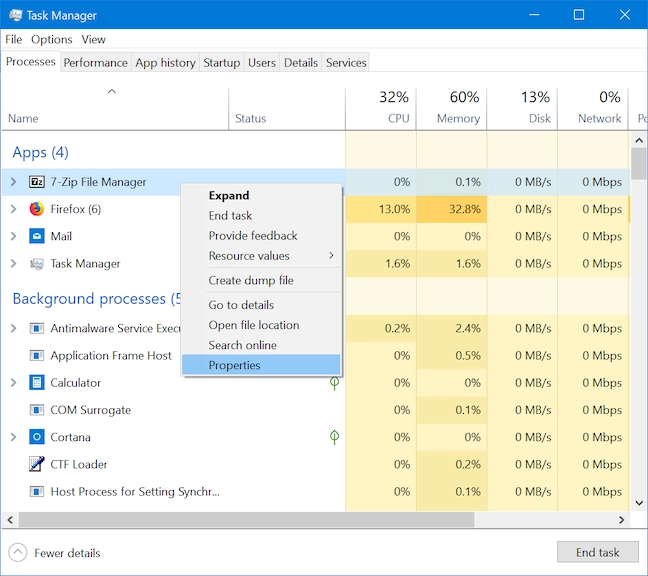Sort by the Status column header
Image resolution: width=648 pixels, height=576 pixels.
tap(287, 109)
